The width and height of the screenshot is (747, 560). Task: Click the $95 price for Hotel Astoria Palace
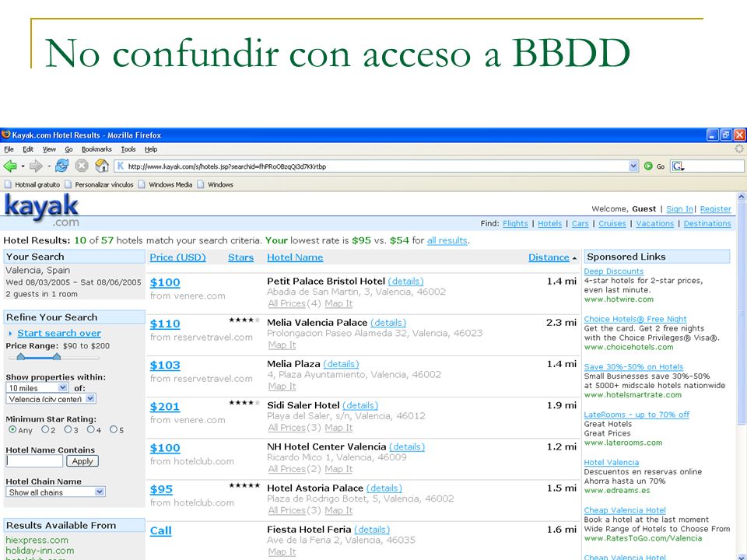161,489
